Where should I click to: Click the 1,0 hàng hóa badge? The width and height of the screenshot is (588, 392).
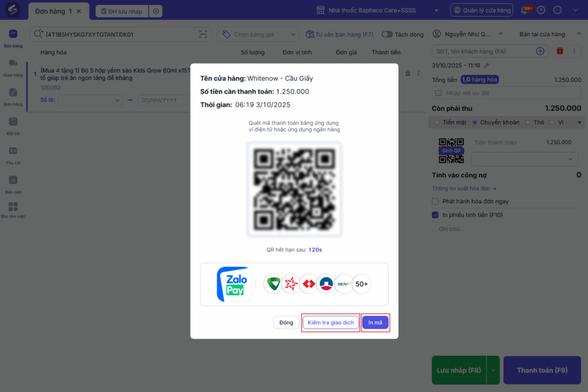point(479,79)
